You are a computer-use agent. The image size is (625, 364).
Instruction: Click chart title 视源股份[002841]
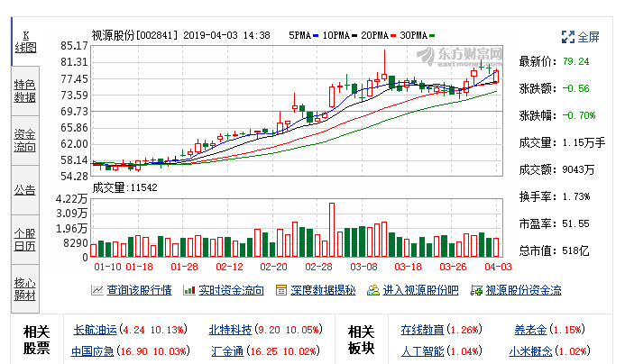click(134, 35)
